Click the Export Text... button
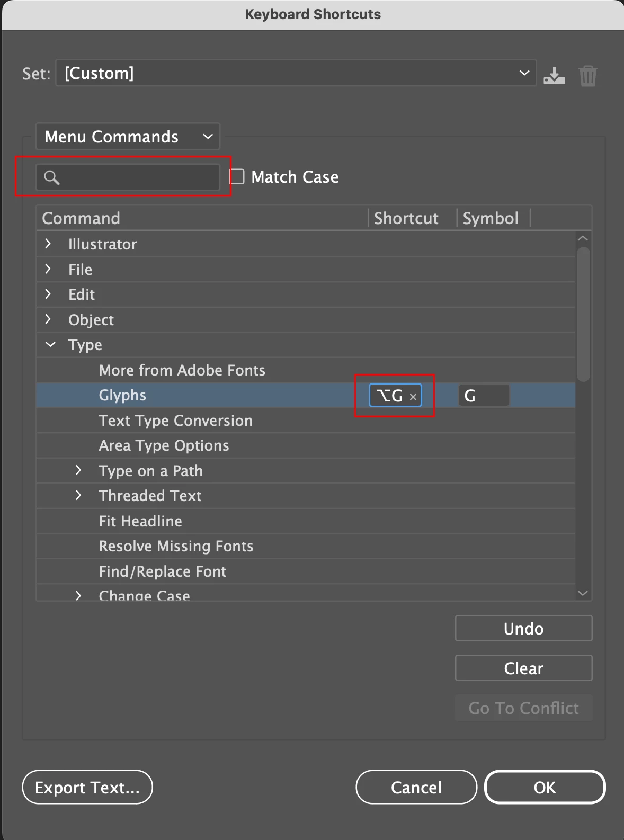This screenshot has height=840, width=624. point(87,787)
